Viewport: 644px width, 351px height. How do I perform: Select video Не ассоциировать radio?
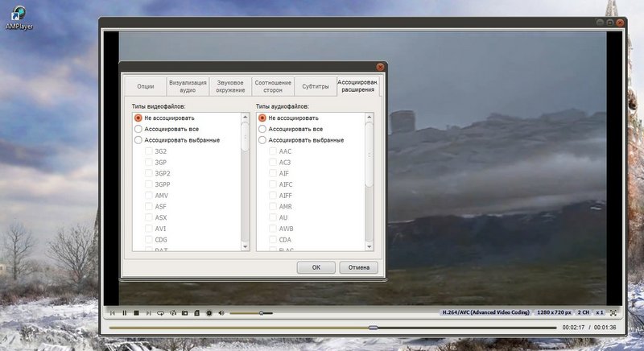coord(138,118)
